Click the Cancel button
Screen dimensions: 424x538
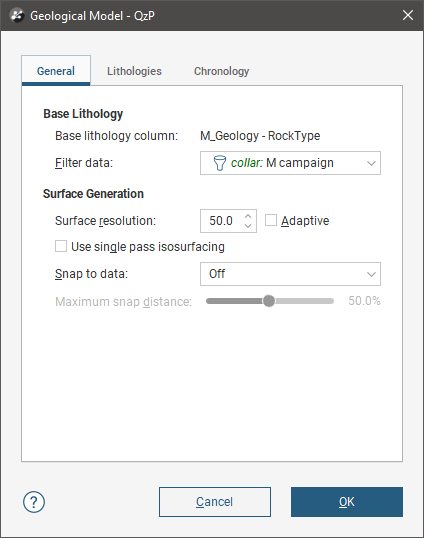pos(215,502)
